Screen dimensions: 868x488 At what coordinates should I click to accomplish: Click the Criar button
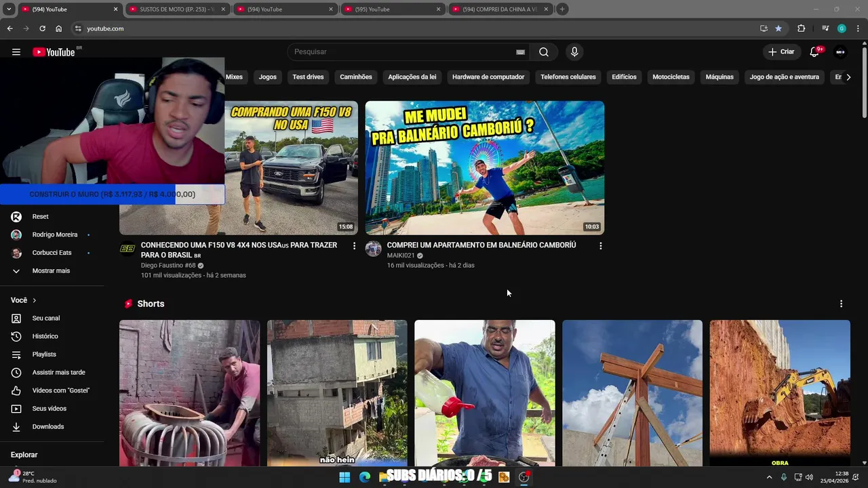point(781,52)
